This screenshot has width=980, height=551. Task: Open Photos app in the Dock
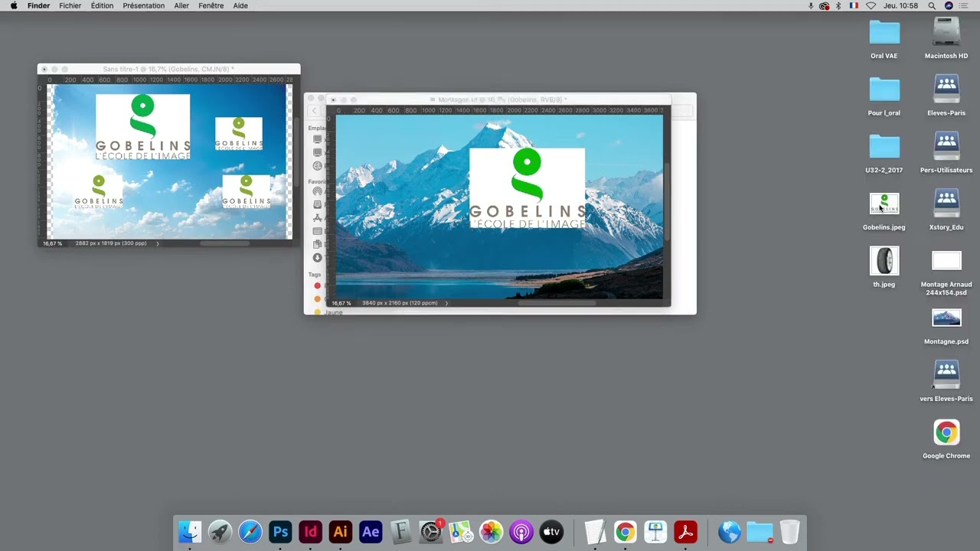point(491,532)
